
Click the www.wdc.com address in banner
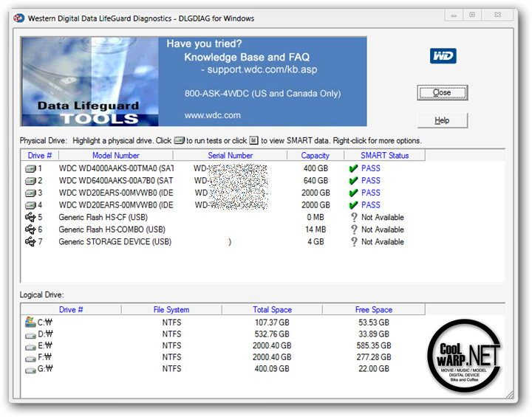click(x=212, y=115)
